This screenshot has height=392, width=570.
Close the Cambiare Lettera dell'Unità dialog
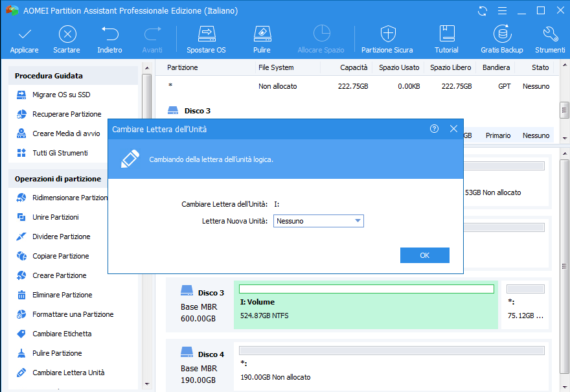click(453, 129)
